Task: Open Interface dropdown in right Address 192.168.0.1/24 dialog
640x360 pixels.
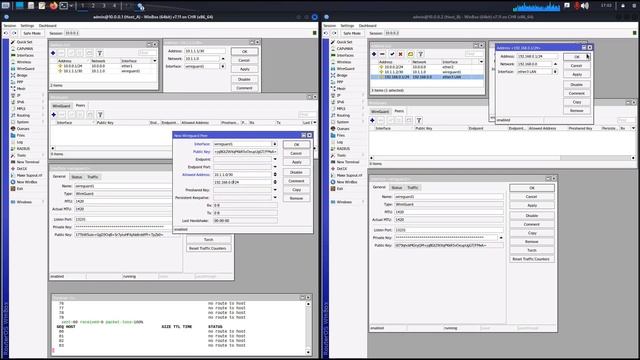Action: [x=555, y=71]
